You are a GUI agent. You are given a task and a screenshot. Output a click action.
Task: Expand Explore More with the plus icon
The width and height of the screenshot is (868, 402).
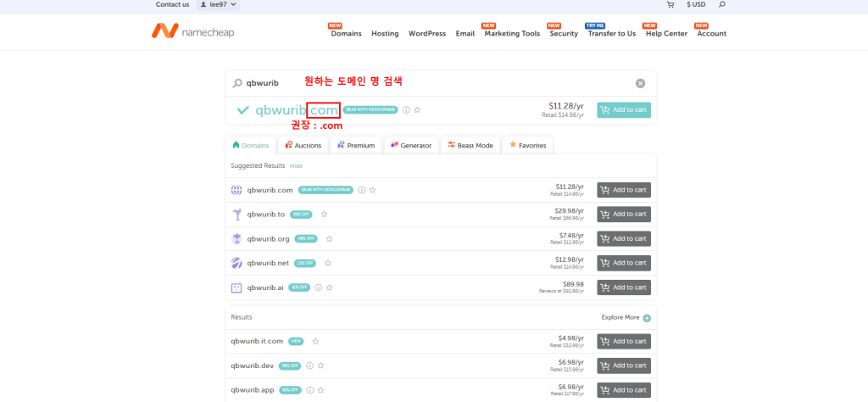pos(647,318)
